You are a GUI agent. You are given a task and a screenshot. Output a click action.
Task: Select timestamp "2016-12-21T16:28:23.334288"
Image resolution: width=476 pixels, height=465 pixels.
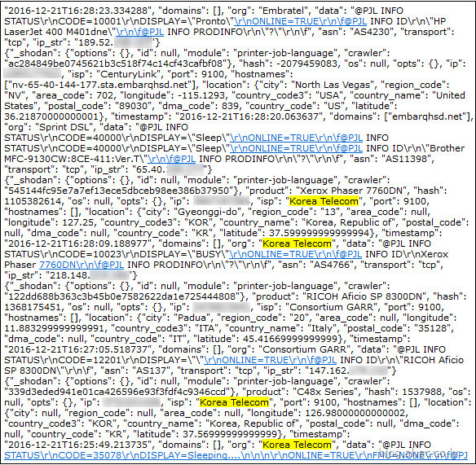coord(78,11)
